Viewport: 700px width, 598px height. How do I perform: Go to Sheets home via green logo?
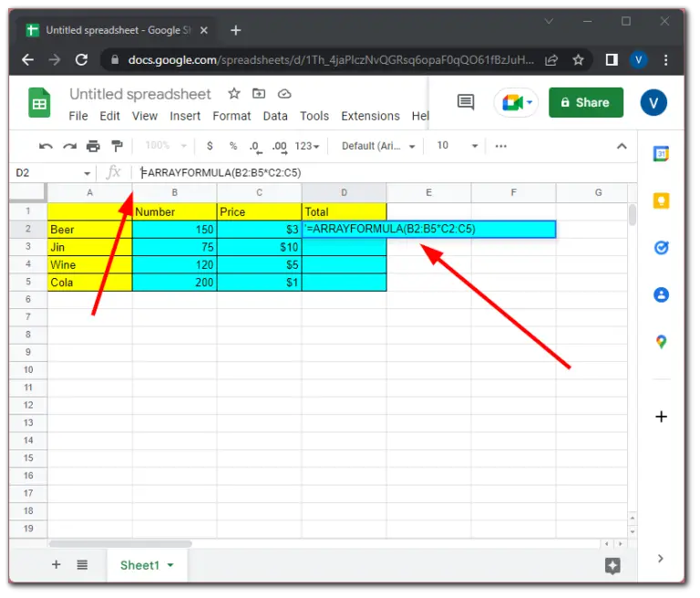[39, 103]
